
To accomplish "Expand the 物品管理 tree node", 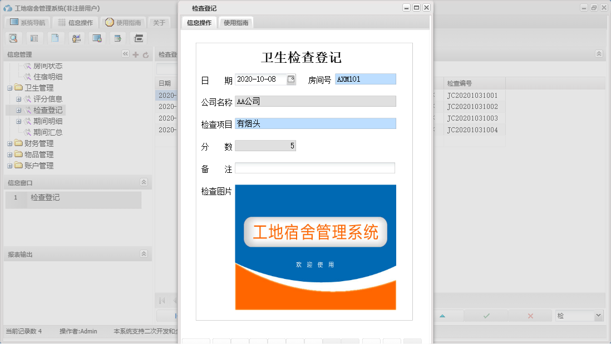I will click(x=10, y=154).
